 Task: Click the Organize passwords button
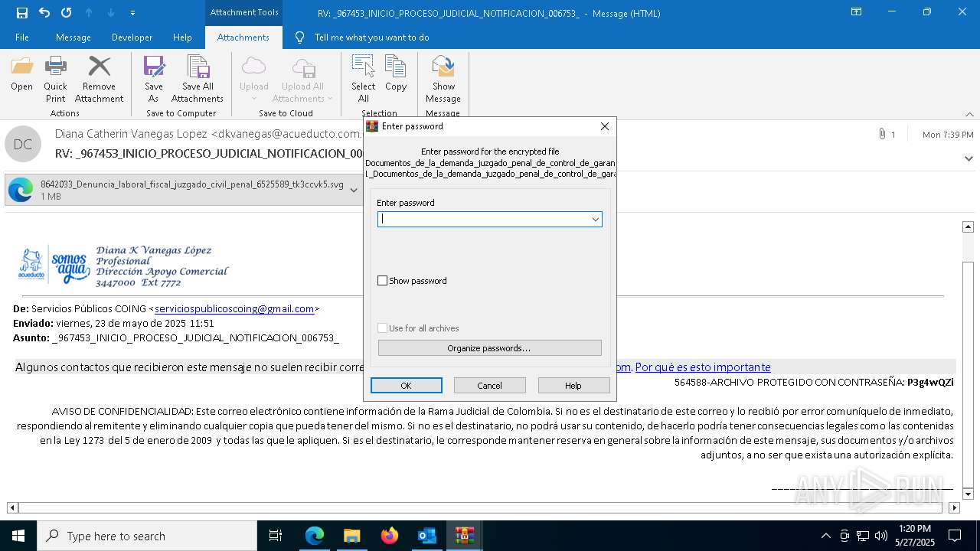point(489,348)
